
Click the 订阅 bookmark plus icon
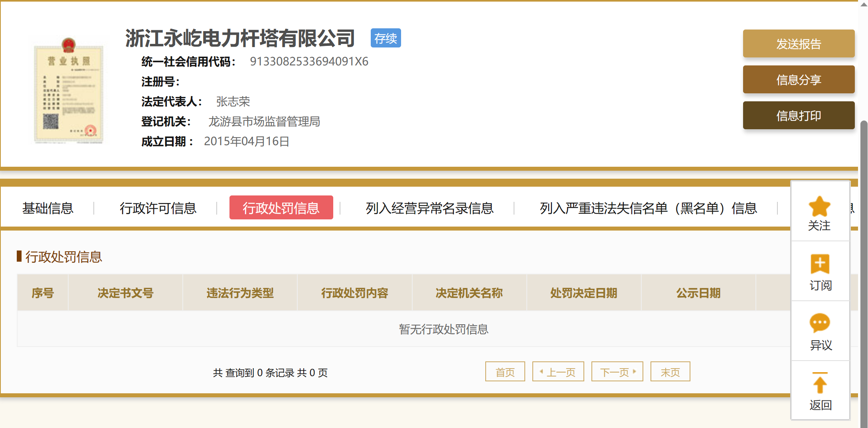[820, 264]
